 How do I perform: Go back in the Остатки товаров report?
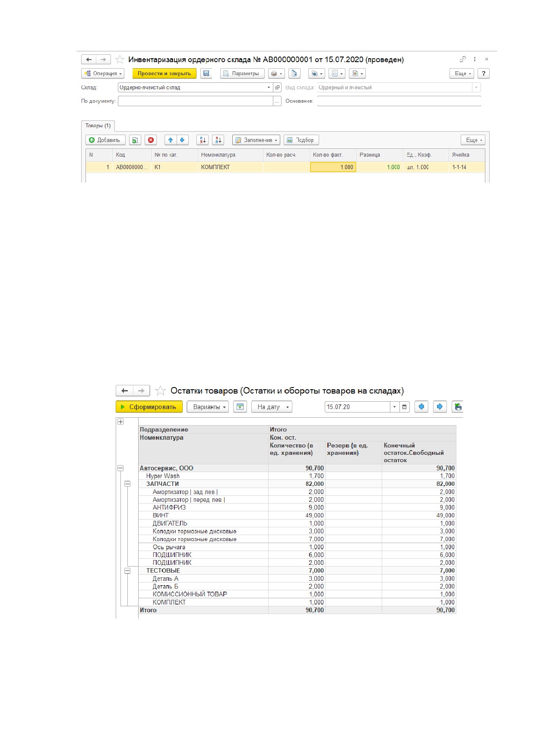click(125, 391)
